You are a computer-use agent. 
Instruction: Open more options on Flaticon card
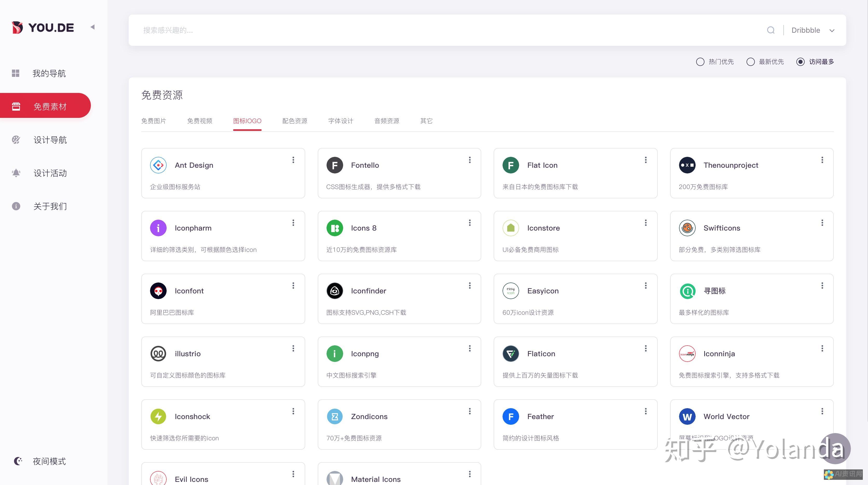point(646,348)
